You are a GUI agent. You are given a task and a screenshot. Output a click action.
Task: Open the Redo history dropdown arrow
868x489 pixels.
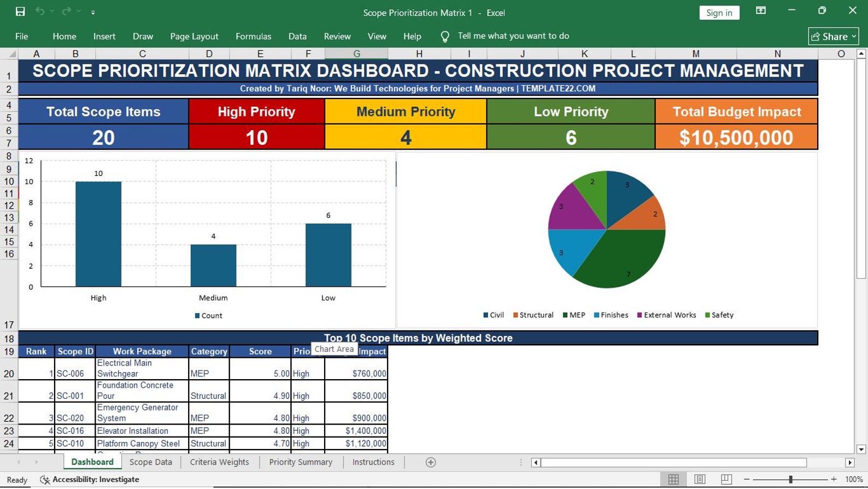coord(79,11)
